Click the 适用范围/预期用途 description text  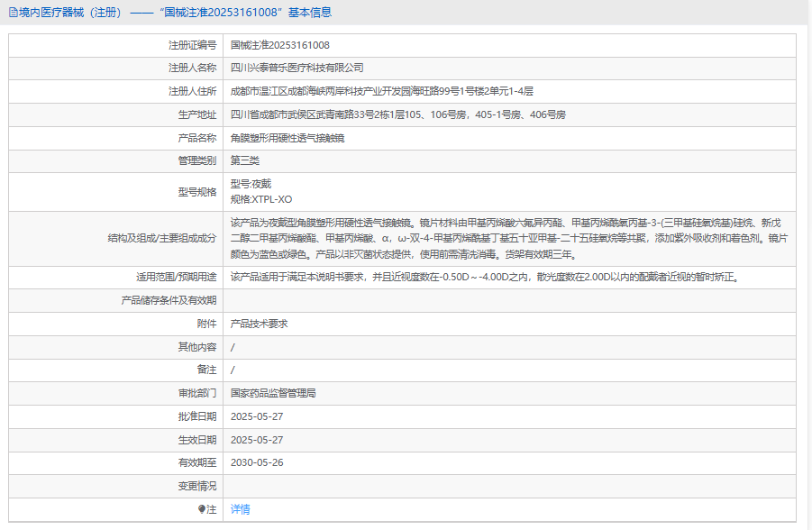click(485, 277)
